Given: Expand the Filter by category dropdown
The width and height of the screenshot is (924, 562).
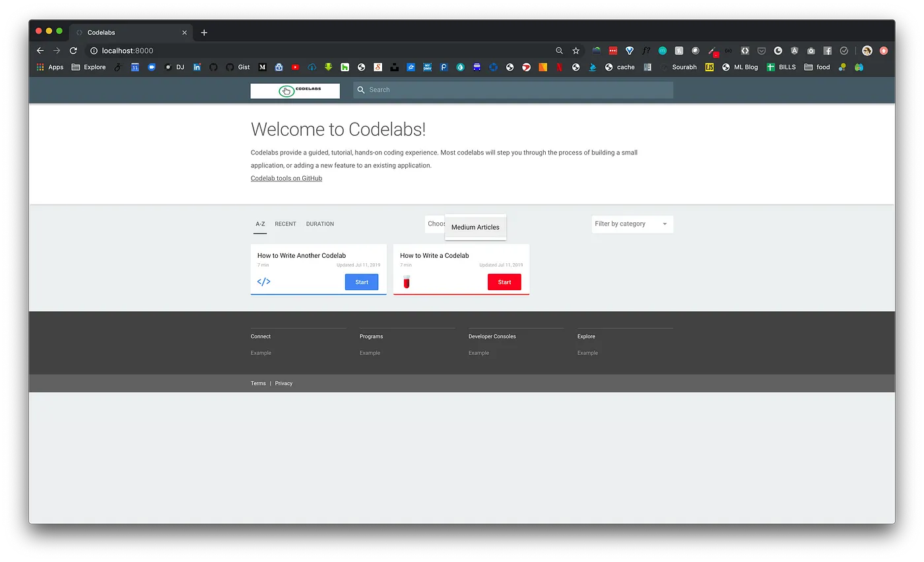Looking at the screenshot, I should click(632, 224).
